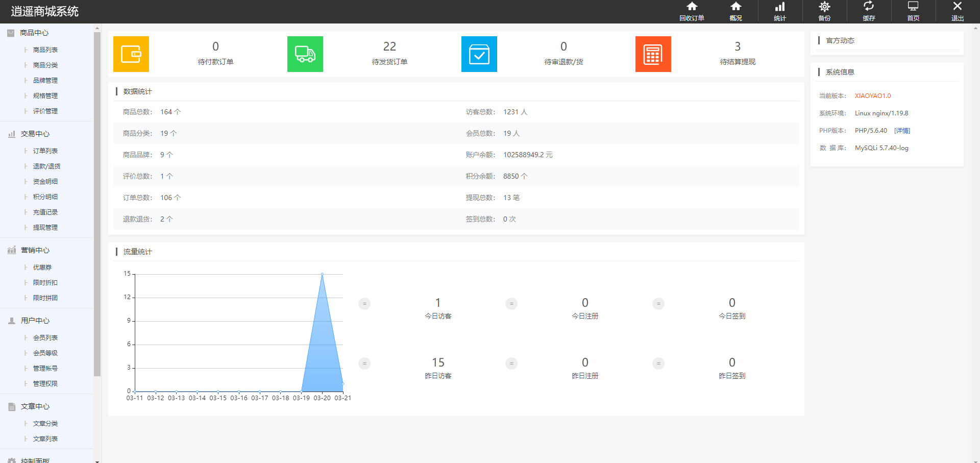Viewport: 980px width, 463px height.
Task: Open 回收订单 in top toolbar
Action: [692, 11]
